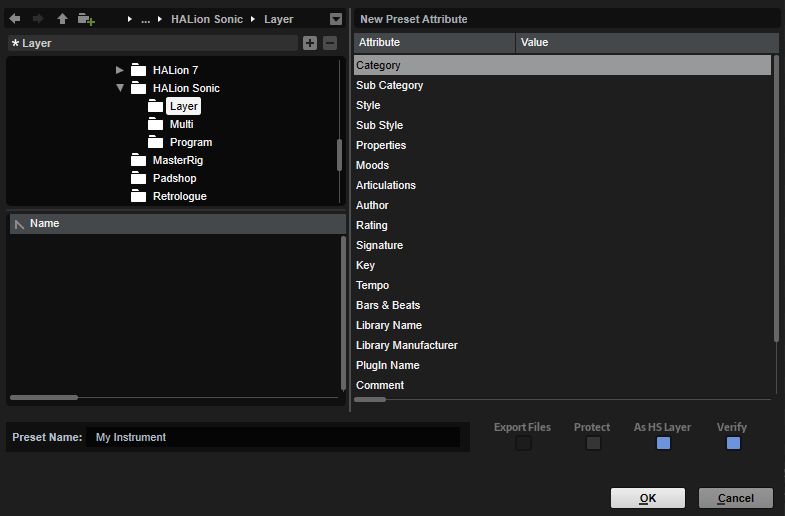
Task: Select the Properties attribute row
Action: tap(563, 145)
